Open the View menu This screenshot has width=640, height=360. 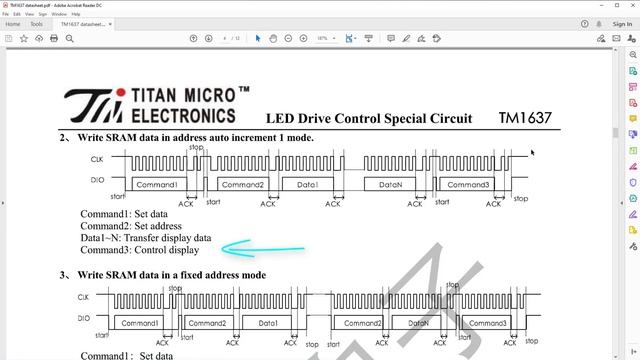click(29, 14)
